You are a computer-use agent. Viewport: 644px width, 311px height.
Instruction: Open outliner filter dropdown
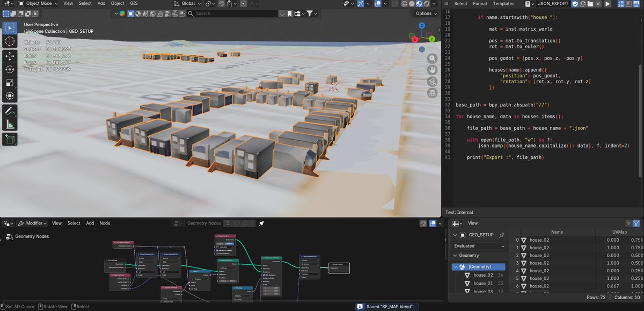[312, 13]
